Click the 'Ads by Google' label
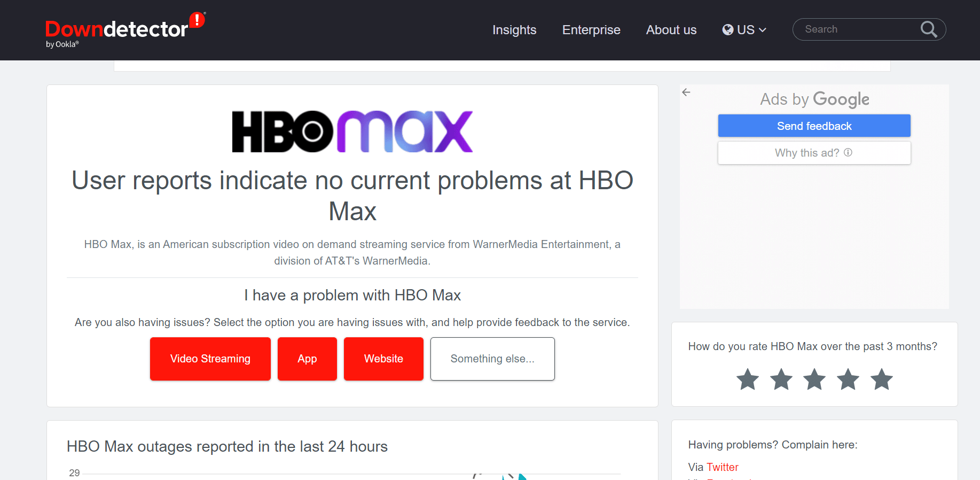 pos(814,99)
